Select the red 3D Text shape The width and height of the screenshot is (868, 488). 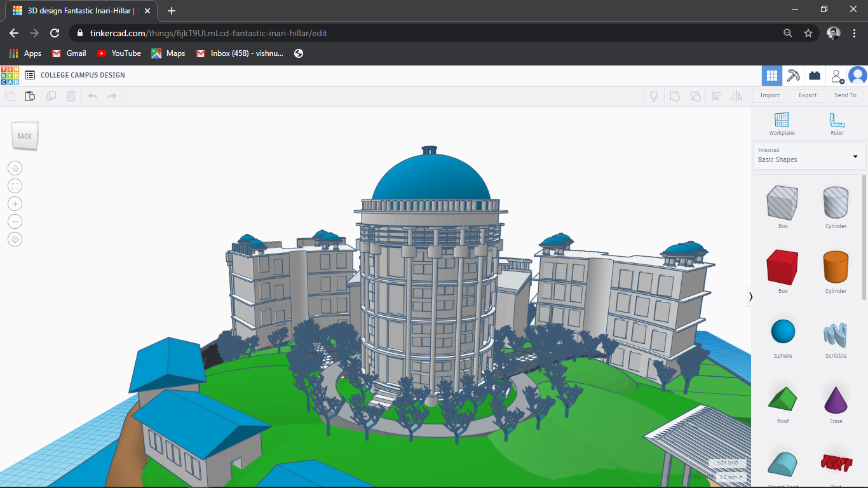(x=836, y=464)
